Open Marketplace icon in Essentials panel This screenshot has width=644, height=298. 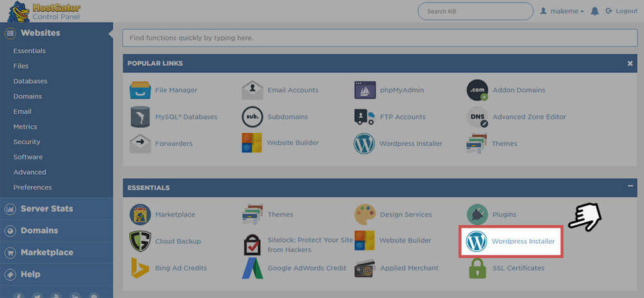(140, 214)
